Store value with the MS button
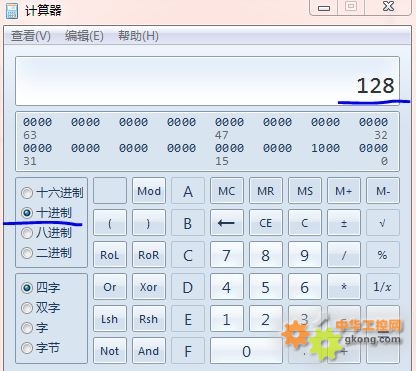This screenshot has height=371, width=416. (305, 191)
